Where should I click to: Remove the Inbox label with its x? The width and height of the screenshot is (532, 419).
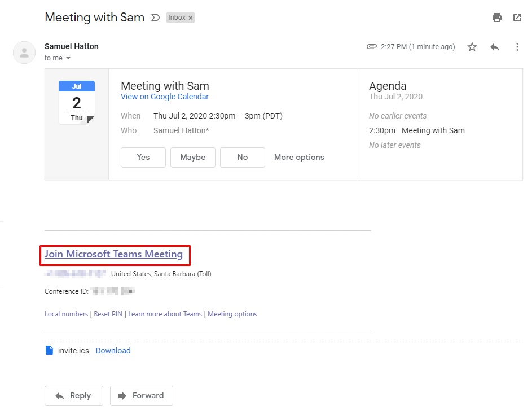[x=190, y=17]
